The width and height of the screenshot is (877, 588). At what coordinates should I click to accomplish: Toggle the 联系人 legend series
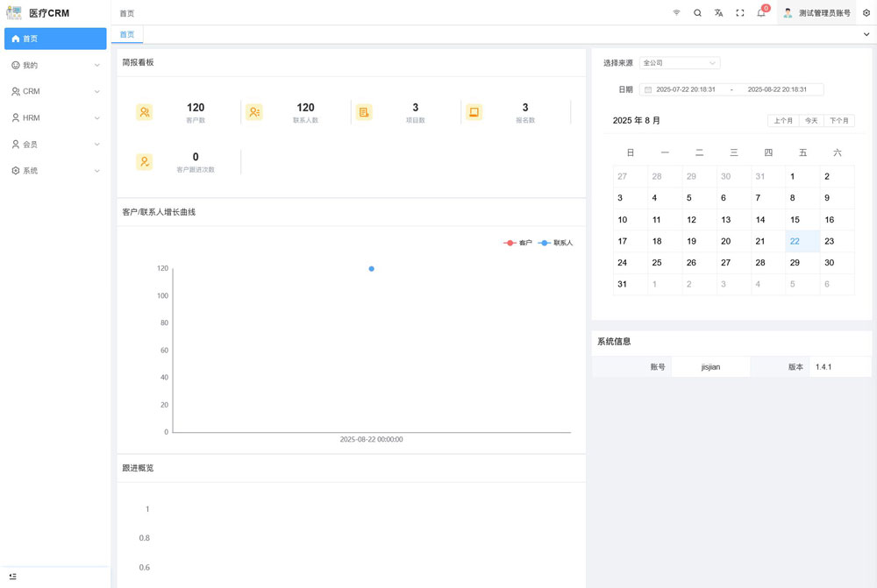[x=555, y=243]
